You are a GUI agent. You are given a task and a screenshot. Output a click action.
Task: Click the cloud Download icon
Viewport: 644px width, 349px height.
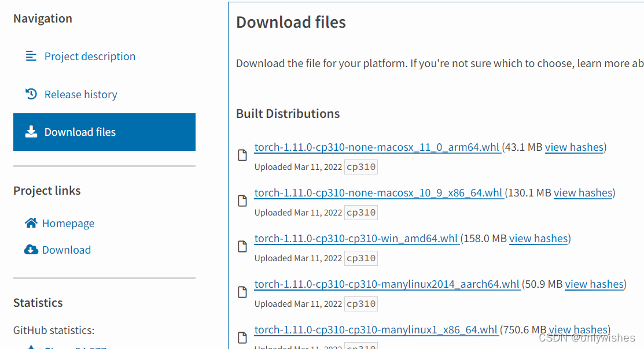coord(31,250)
